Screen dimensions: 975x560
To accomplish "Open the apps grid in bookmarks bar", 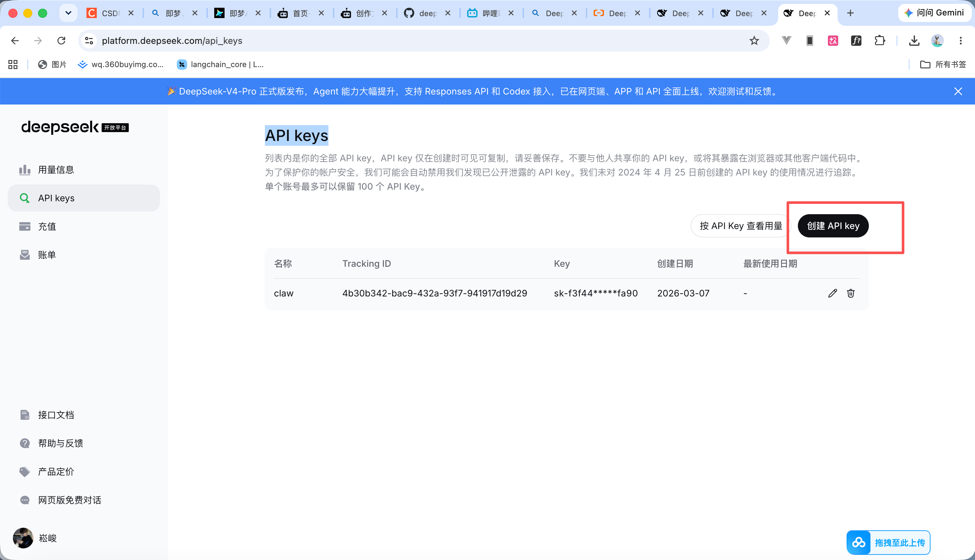I will [13, 64].
